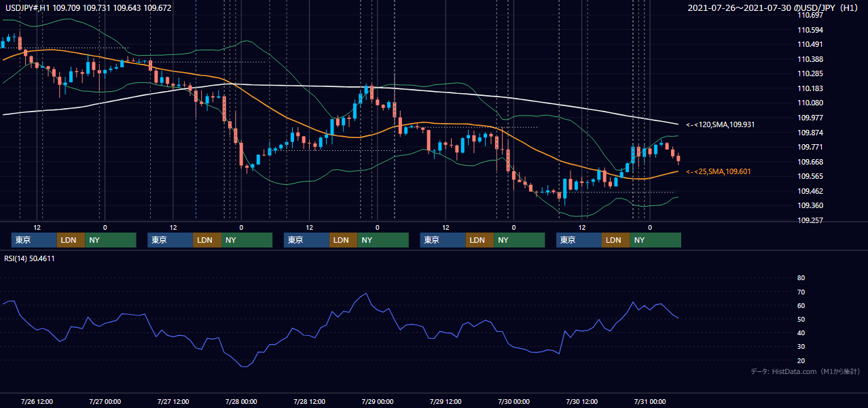This screenshot has height=408, width=868.
Task: Click the RSI scale value 70
Action: (801, 292)
